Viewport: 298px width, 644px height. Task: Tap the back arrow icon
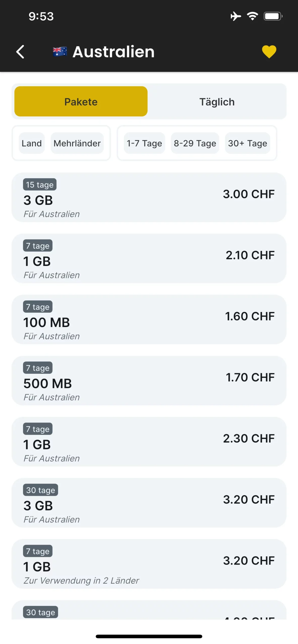pyautogui.click(x=20, y=52)
